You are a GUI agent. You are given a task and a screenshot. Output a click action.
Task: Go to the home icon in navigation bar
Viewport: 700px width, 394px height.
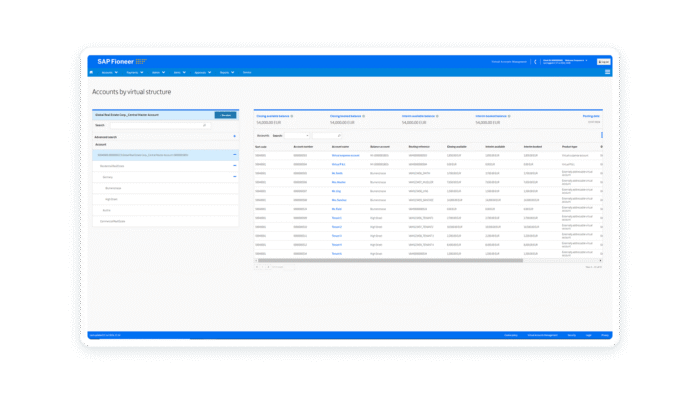tap(92, 72)
